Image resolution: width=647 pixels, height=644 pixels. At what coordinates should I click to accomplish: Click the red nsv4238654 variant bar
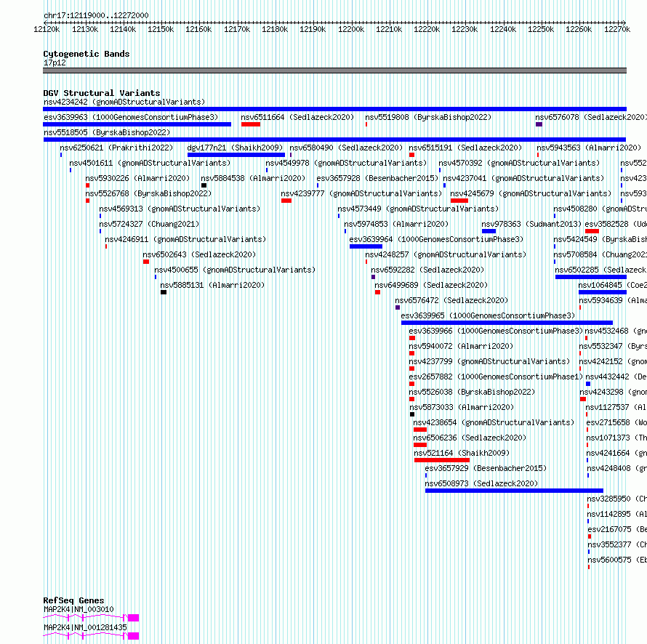420,430
